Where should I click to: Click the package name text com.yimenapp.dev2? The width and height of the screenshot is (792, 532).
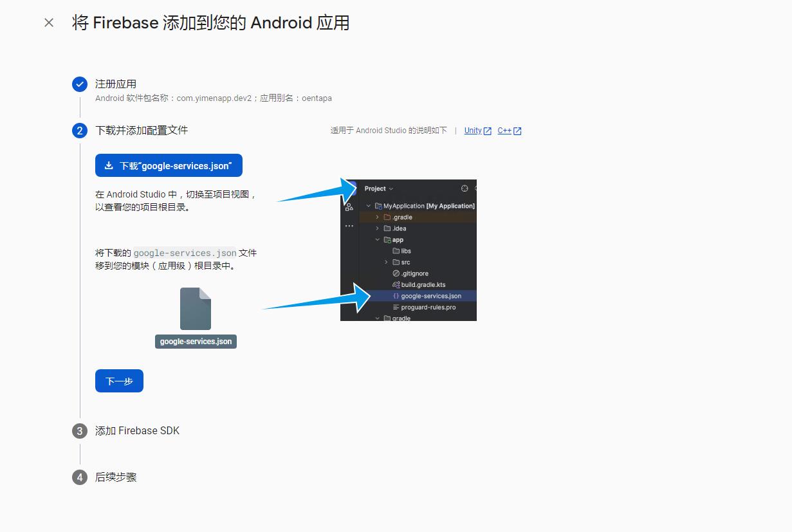coord(214,98)
